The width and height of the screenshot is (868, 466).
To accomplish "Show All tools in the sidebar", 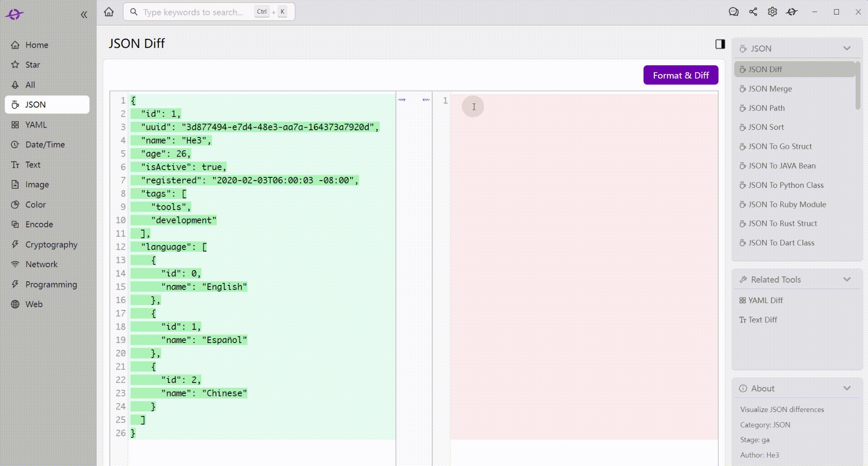I will click(47, 85).
